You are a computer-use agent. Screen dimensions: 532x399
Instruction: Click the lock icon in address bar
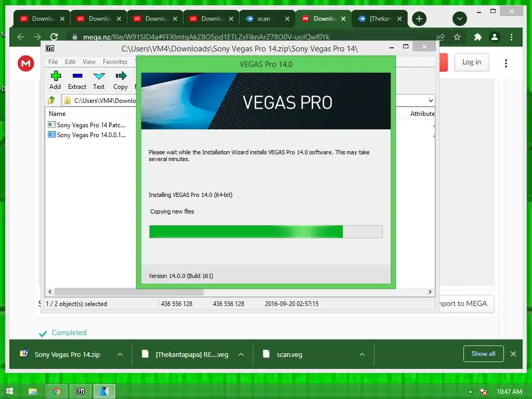75,37
